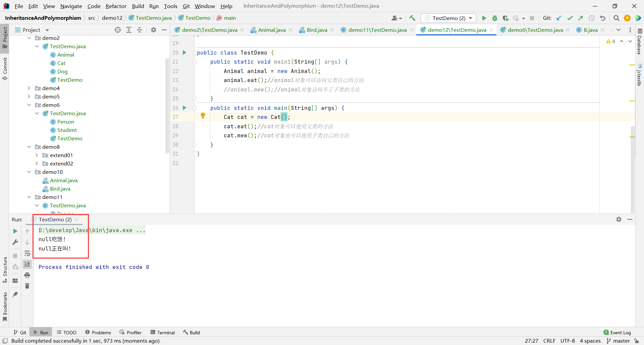Viewport: 644px width, 345px height.
Task: Show hidden editor tabs dropdown
Action: pyautogui.click(x=619, y=30)
